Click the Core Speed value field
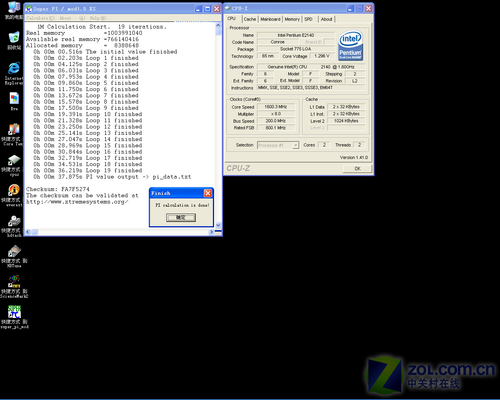Image resolution: width=500 pixels, height=400 pixels. 276,107
